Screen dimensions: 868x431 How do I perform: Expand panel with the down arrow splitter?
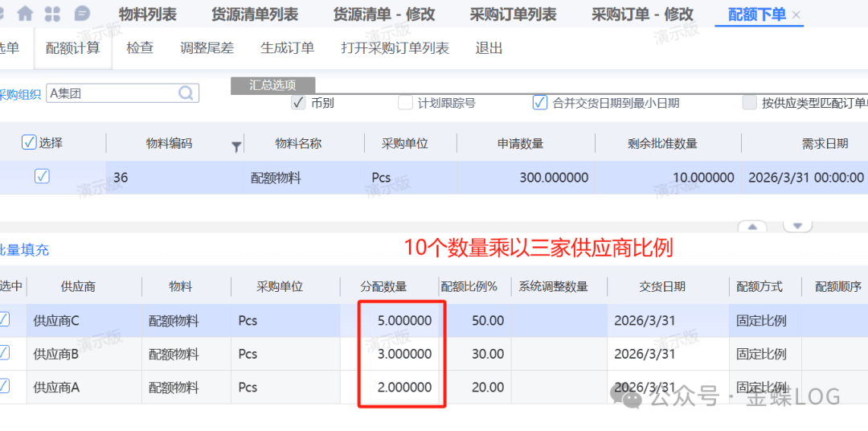796,227
